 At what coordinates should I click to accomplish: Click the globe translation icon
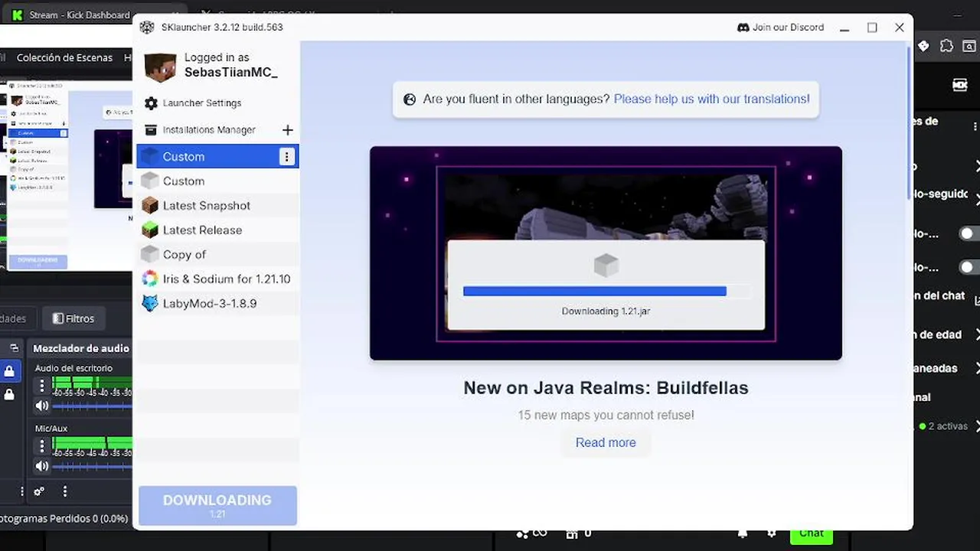pyautogui.click(x=410, y=99)
